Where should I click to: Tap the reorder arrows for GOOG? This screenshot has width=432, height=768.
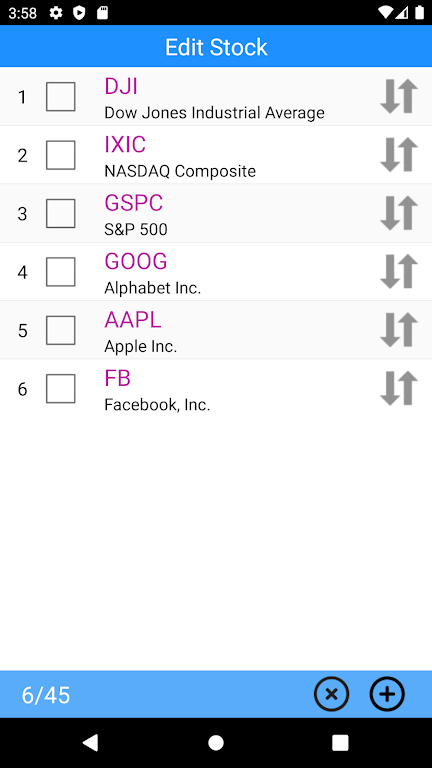click(399, 271)
